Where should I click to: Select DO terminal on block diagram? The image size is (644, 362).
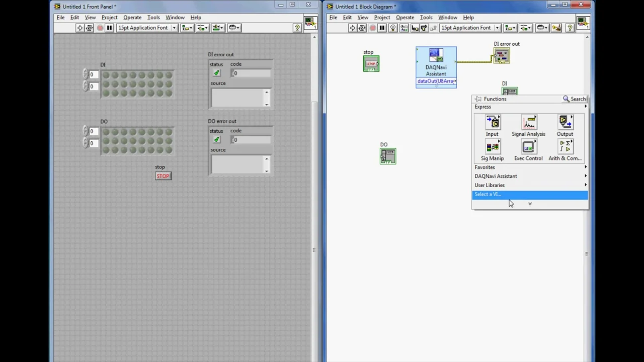coord(388,156)
